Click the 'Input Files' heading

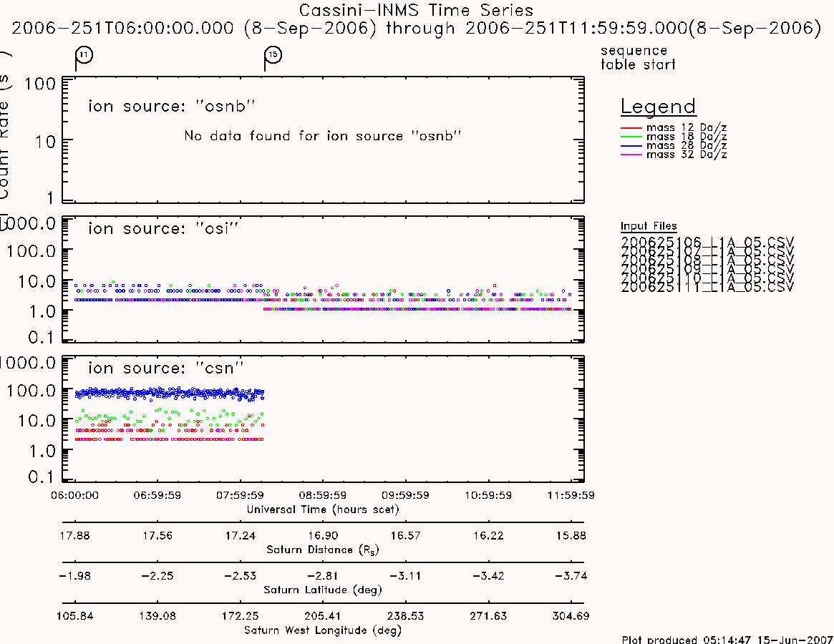point(649,226)
